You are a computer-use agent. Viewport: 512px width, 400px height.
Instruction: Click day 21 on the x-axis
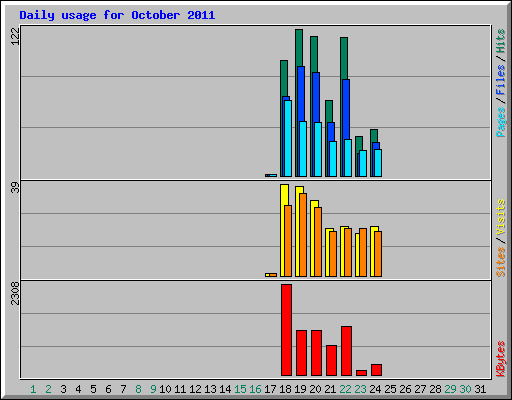click(330, 389)
